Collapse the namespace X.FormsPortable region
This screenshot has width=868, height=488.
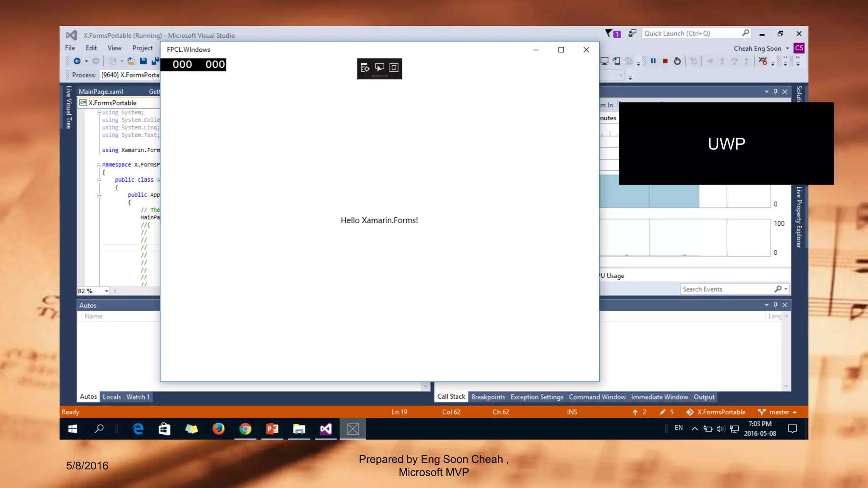click(x=99, y=165)
